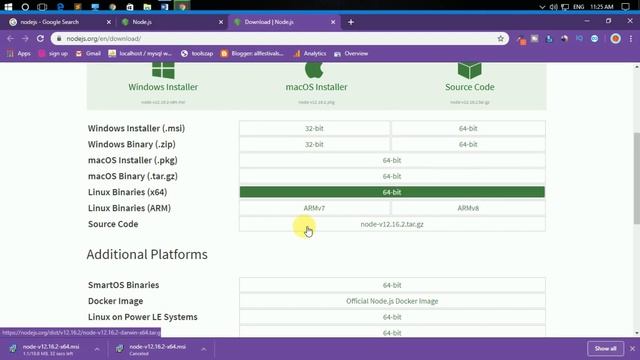Open the Action Center notifications icon

[625, 7]
